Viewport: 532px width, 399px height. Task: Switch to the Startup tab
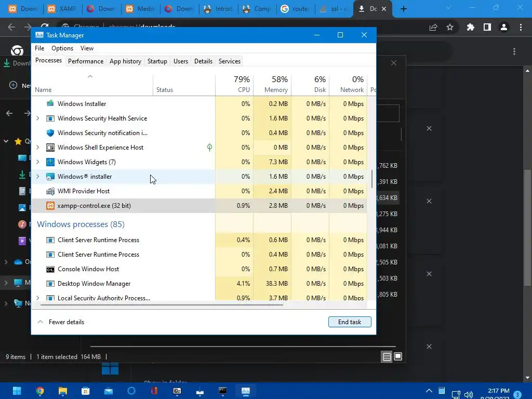click(x=157, y=61)
